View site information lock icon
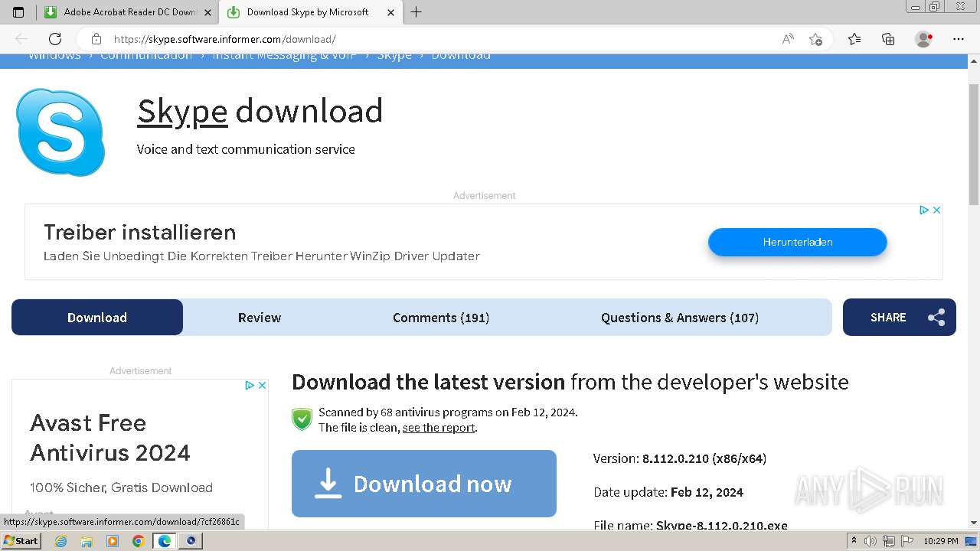The image size is (980, 551). pyautogui.click(x=96, y=39)
